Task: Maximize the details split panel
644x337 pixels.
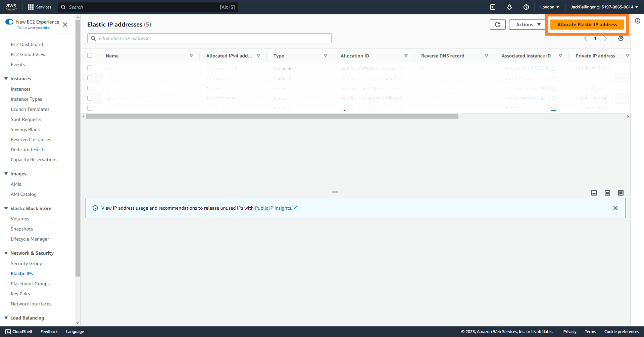Action: tap(621, 193)
